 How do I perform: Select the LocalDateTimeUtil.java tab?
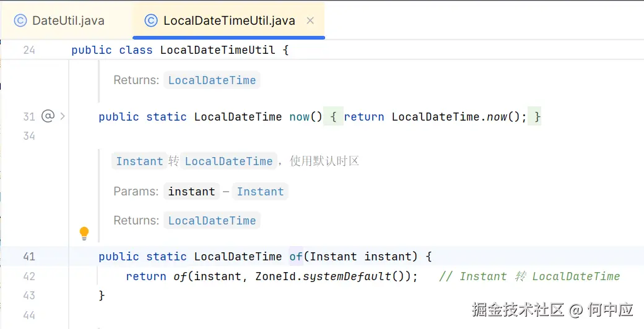(x=228, y=20)
